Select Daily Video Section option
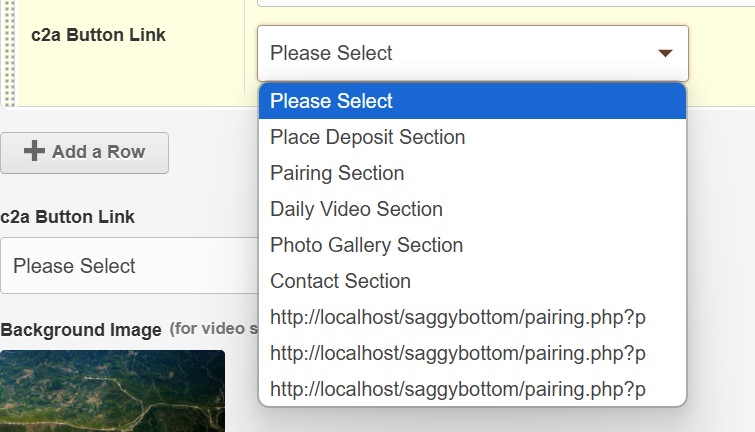The height and width of the screenshot is (432, 755). (472, 209)
